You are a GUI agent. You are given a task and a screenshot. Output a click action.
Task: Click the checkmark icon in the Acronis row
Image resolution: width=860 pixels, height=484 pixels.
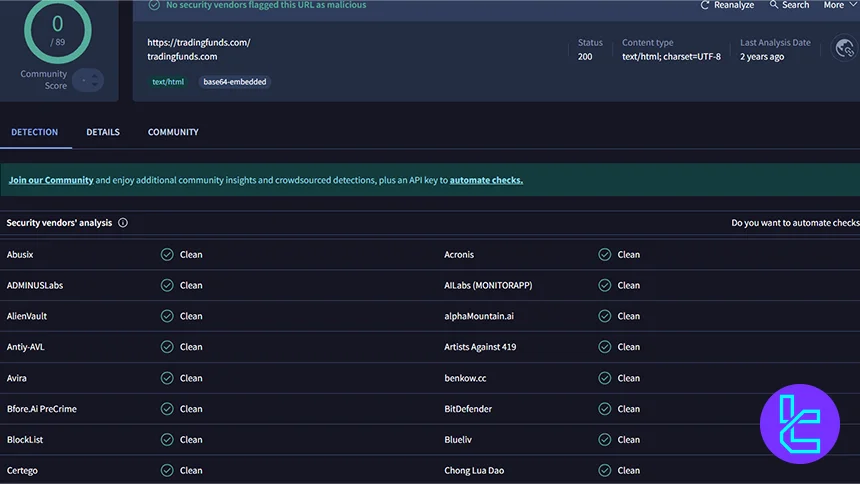[x=604, y=255]
